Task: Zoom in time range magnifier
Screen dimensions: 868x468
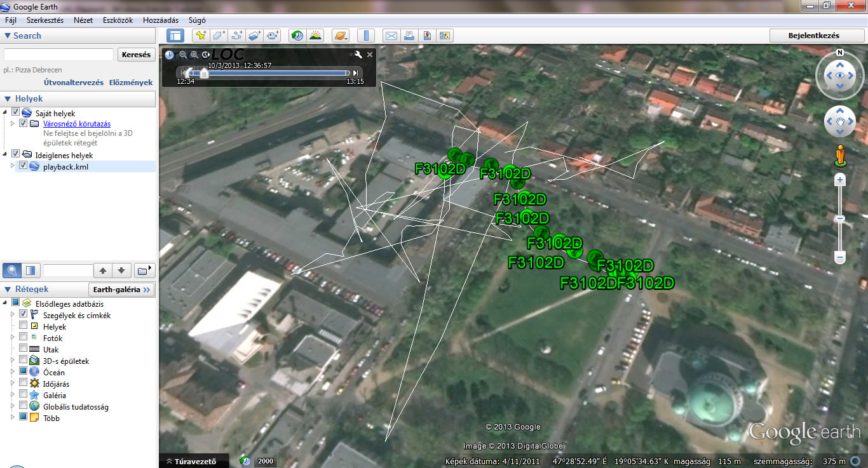Action: (194, 55)
